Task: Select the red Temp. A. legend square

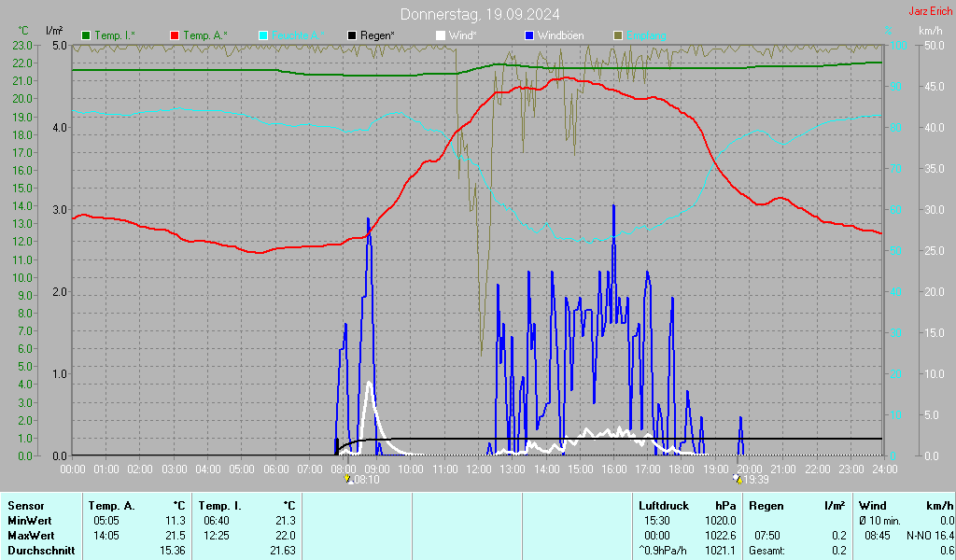Action: point(175,35)
